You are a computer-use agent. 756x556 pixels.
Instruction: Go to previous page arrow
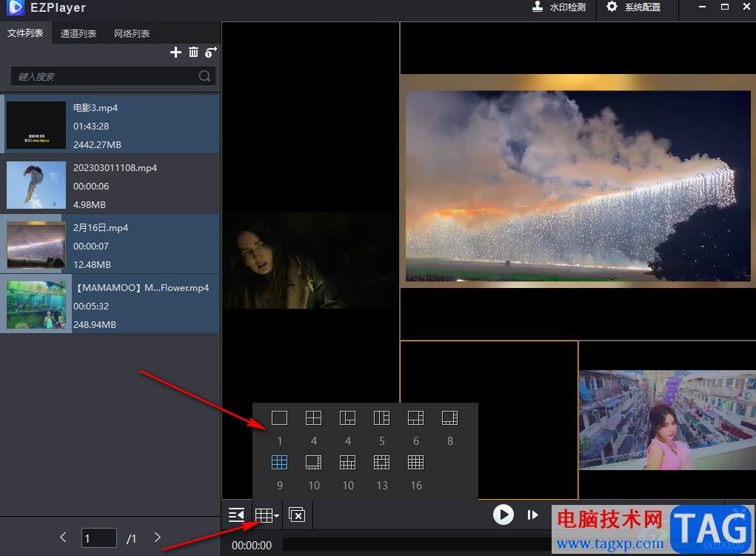[63, 537]
